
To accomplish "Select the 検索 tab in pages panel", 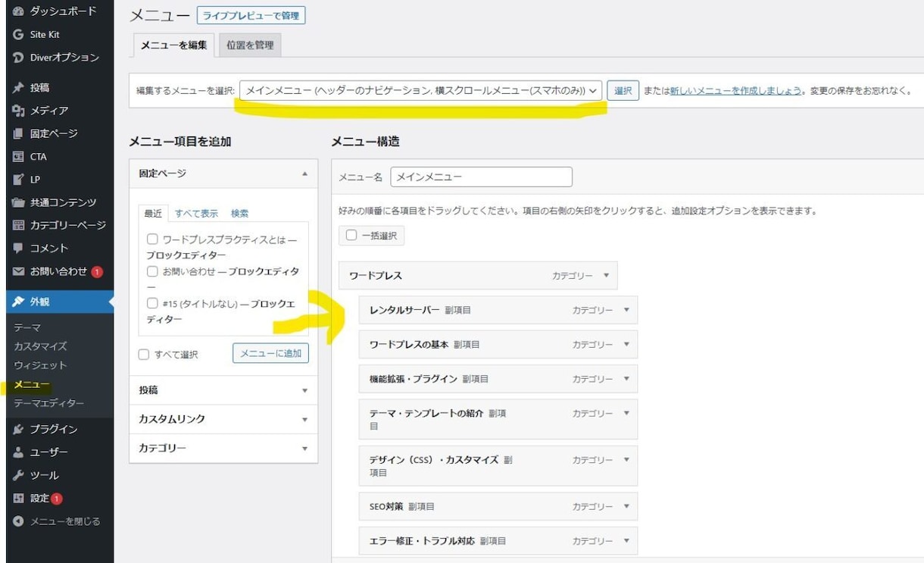I will click(240, 214).
